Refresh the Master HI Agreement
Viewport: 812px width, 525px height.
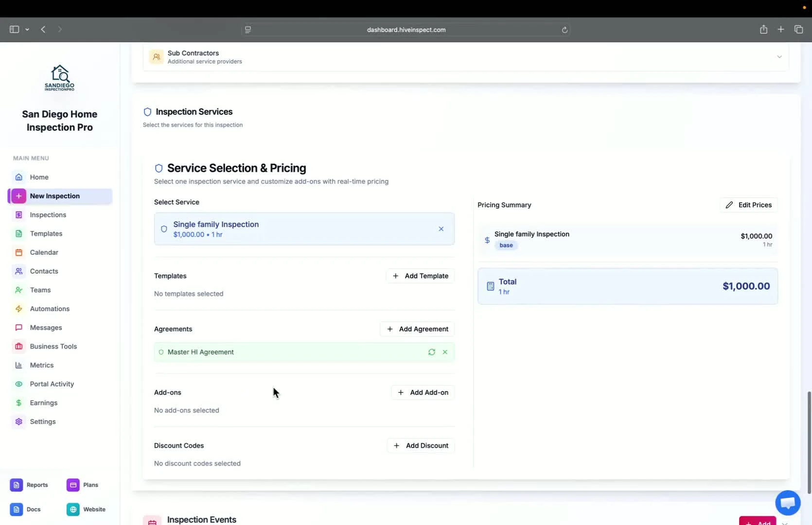click(432, 352)
